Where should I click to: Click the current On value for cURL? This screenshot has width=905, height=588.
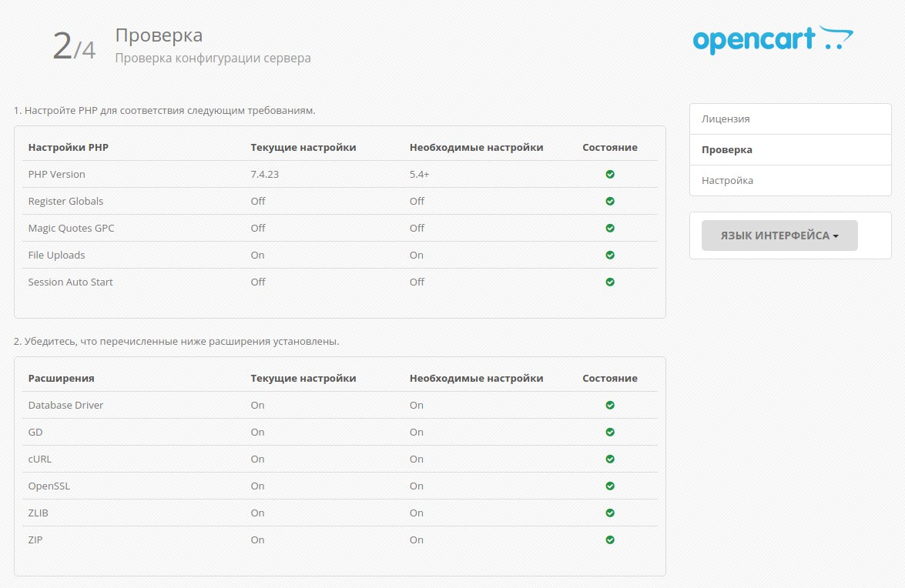point(257,459)
